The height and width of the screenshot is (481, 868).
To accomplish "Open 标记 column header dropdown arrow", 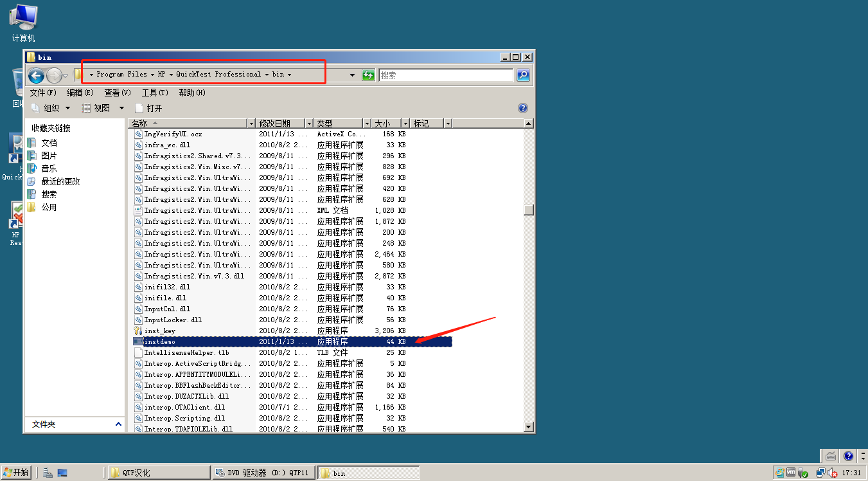I will tap(448, 123).
